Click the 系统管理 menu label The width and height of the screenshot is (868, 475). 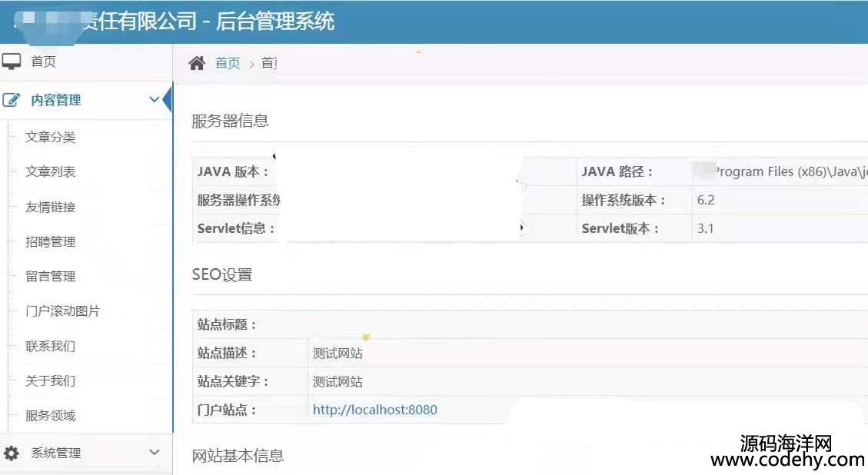pos(56,453)
